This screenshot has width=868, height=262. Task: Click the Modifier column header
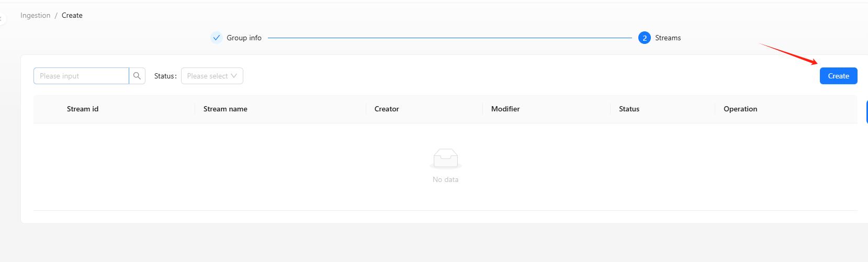point(505,109)
